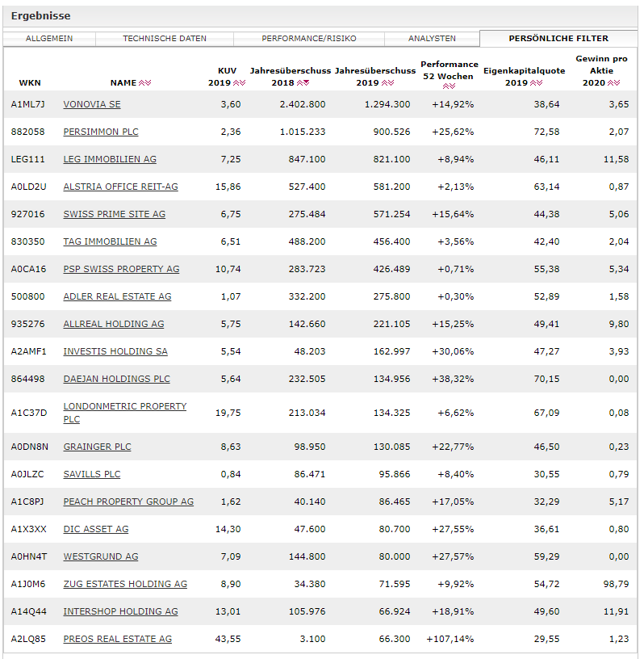Switch to the Allgemein tab
Screen dimensions: 644x659
click(x=49, y=39)
